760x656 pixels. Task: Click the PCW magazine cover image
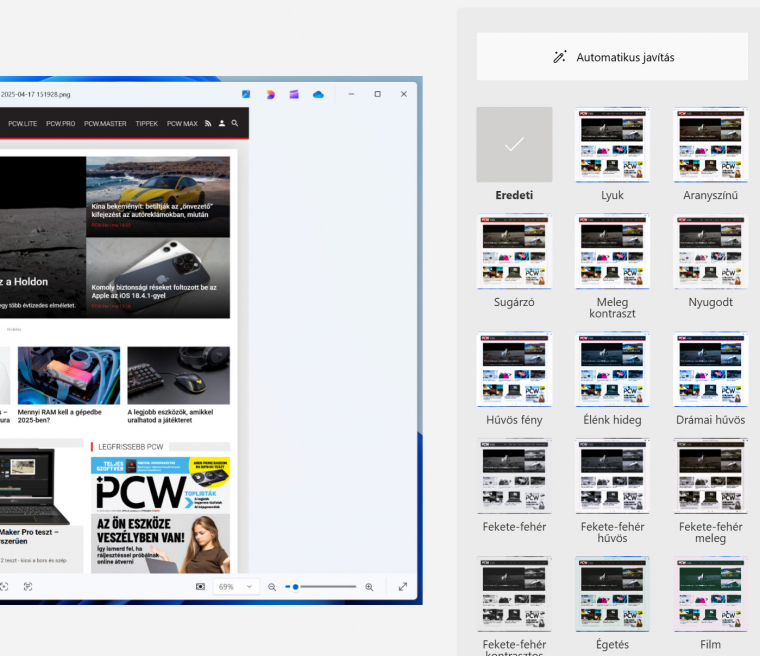160,515
